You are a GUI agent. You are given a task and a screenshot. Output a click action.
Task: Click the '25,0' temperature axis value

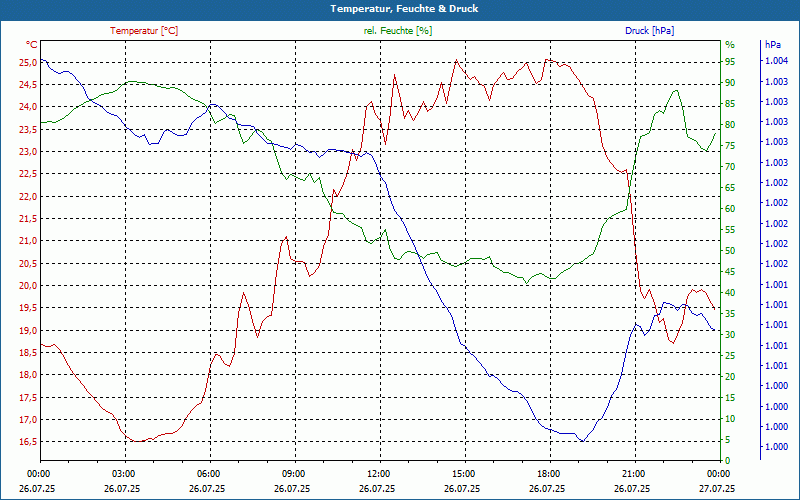(28, 62)
